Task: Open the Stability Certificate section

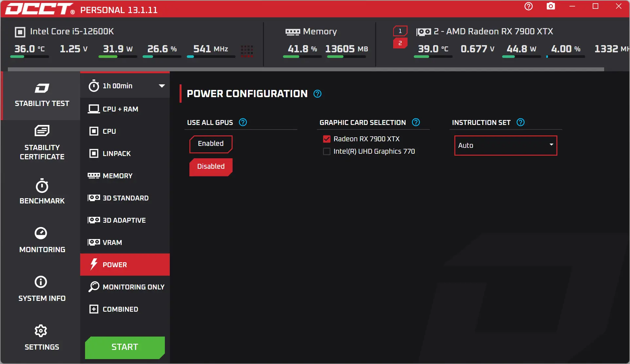Action: click(x=42, y=143)
